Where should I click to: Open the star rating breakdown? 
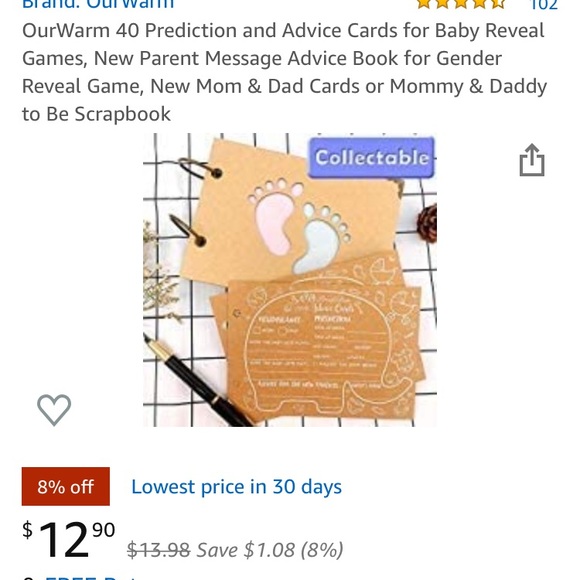(461, 4)
